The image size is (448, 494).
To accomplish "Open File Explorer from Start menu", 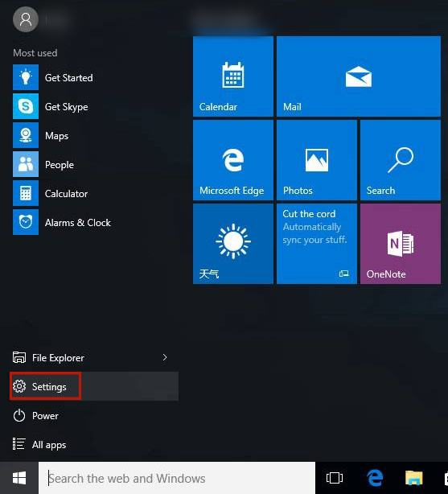I will coord(94,357).
